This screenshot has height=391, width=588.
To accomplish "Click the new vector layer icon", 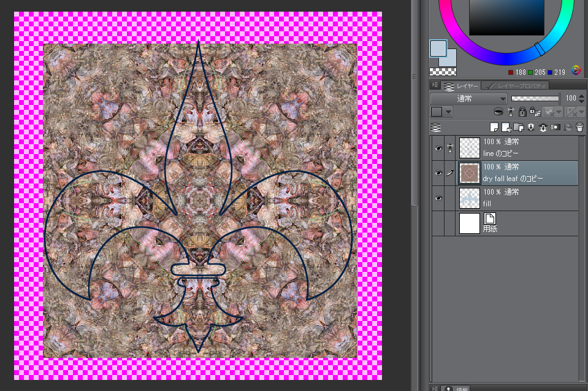I will [x=506, y=128].
